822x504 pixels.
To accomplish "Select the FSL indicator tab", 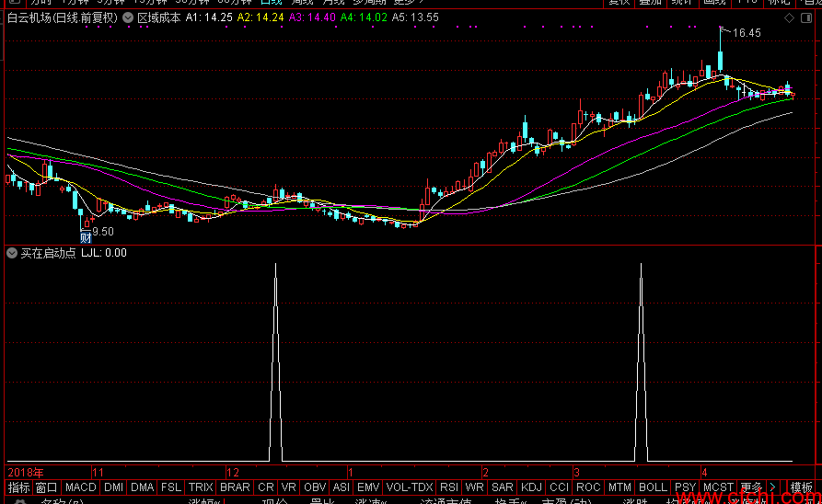I will coord(171,487).
